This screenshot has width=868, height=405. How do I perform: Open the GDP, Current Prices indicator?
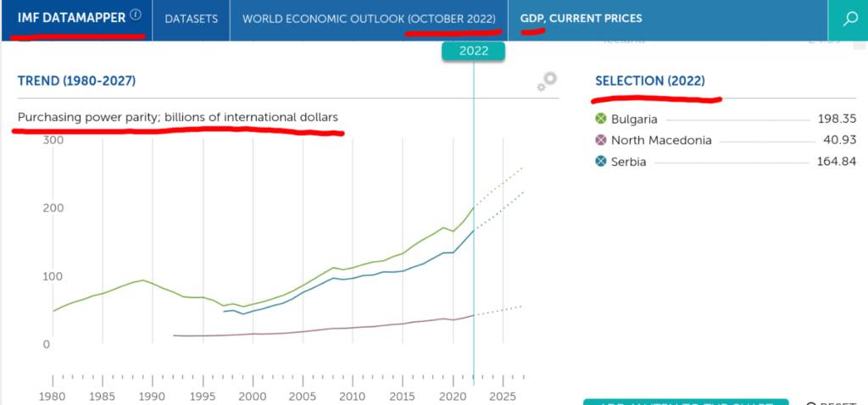581,19
